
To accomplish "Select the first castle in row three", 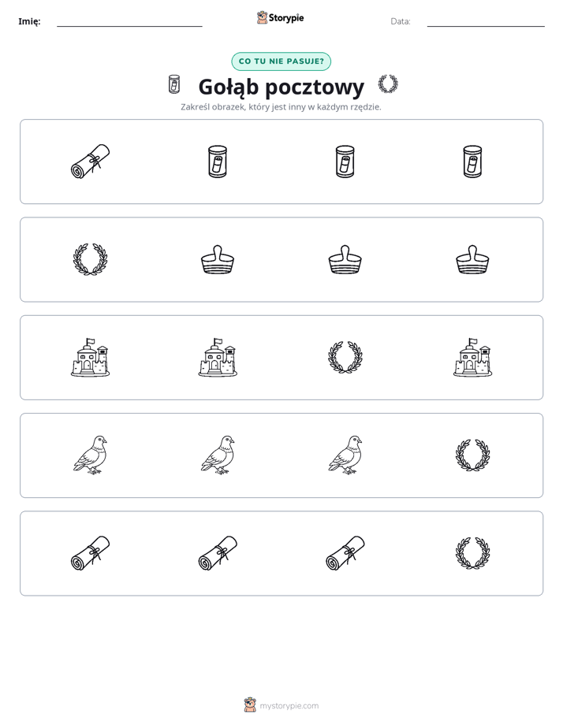I will coord(90,357).
